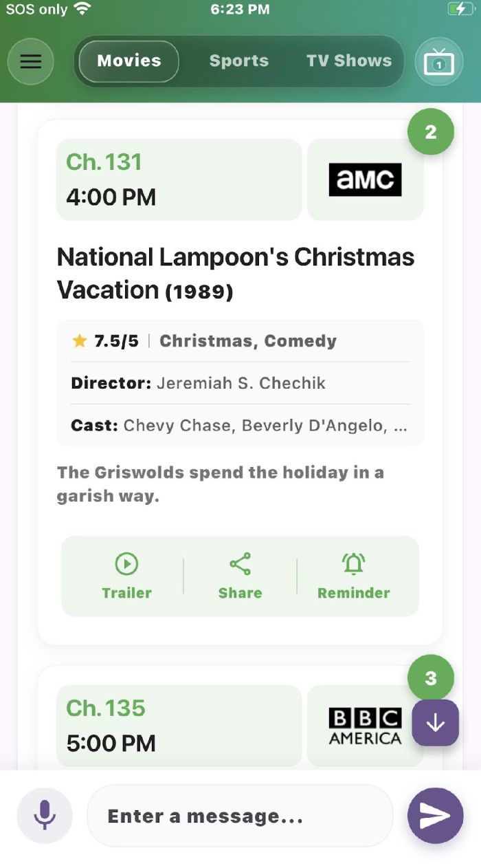Viewport: 481px width, 868px height.
Task: Switch to the TV Shows tab
Action: pos(349,61)
